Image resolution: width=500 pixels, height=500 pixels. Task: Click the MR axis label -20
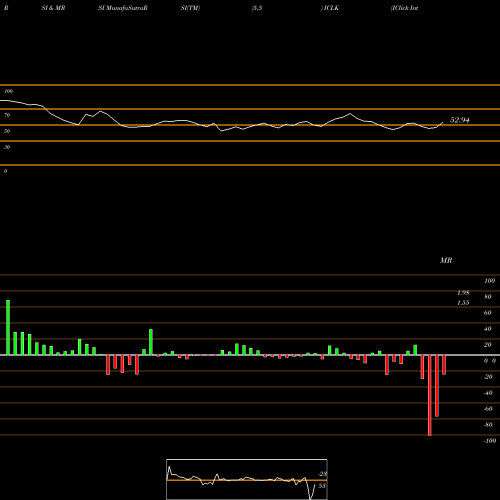pyautogui.click(x=488, y=377)
